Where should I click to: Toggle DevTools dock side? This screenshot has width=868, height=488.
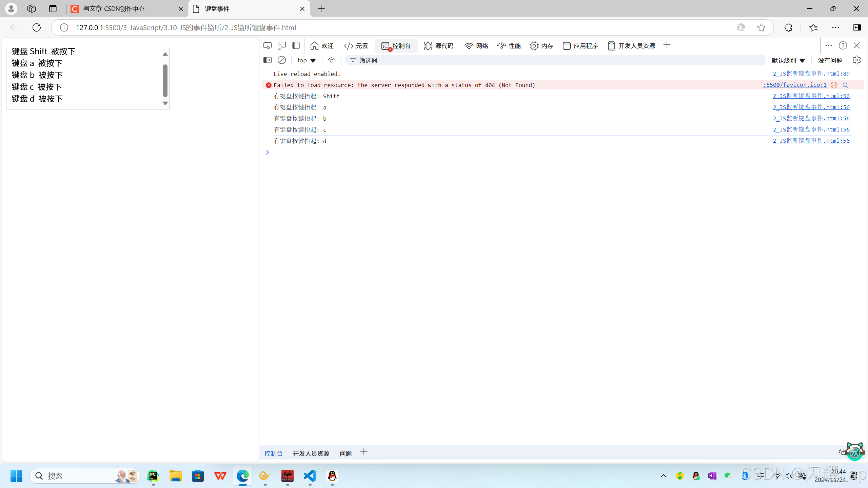[296, 45]
